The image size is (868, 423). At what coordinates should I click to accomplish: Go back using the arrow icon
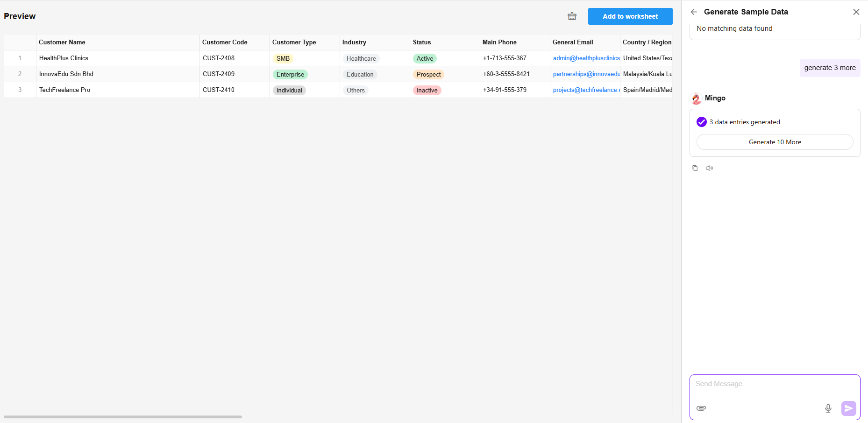[694, 12]
